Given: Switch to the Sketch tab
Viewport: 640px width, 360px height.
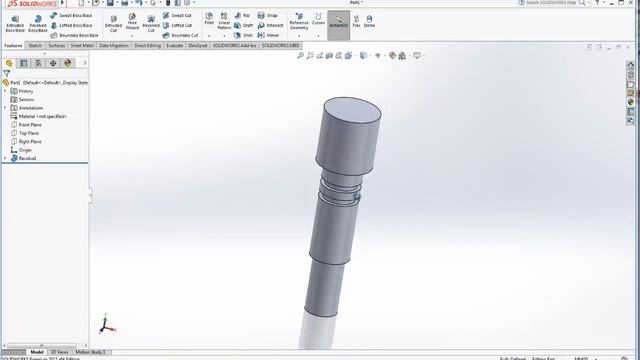Looking at the screenshot, I should [x=35, y=46].
